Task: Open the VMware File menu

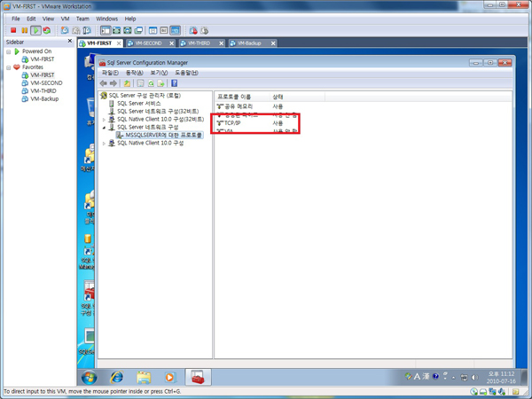Action: pos(16,19)
